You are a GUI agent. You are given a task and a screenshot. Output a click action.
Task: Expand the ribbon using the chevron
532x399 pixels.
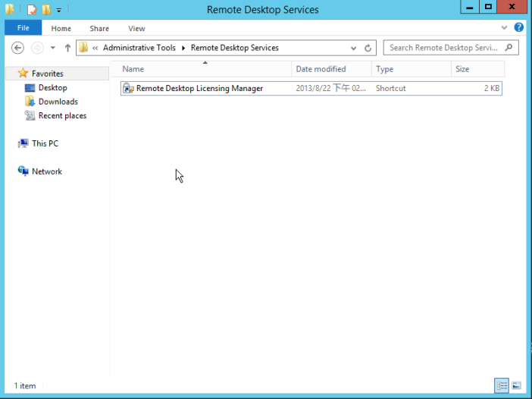[x=505, y=27]
